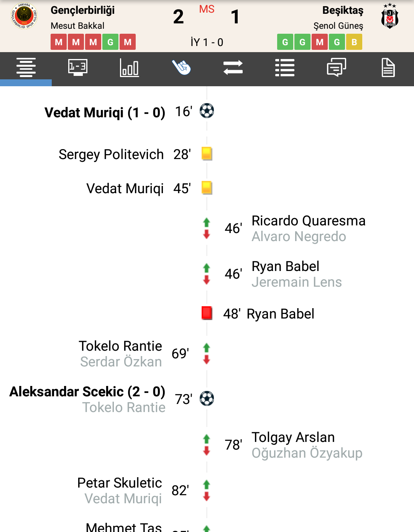Open the bar chart statistics tab

[x=130, y=68]
